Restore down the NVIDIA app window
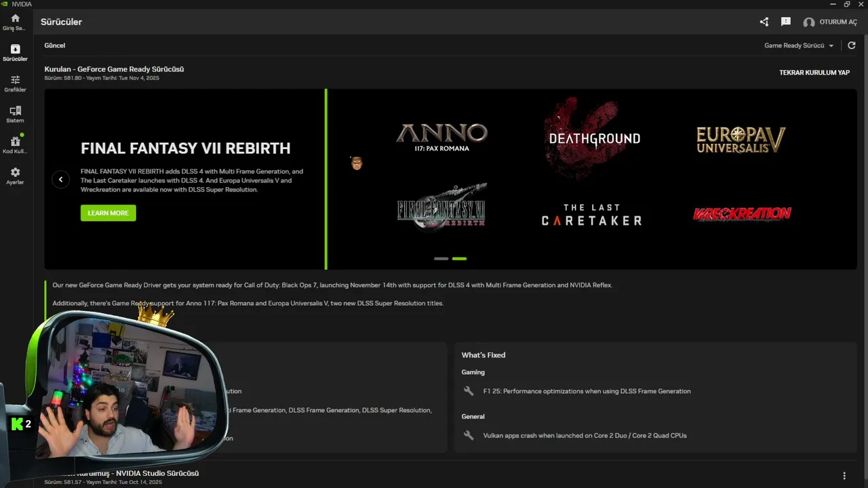Screen dimensions: 868x488 click(847, 4)
